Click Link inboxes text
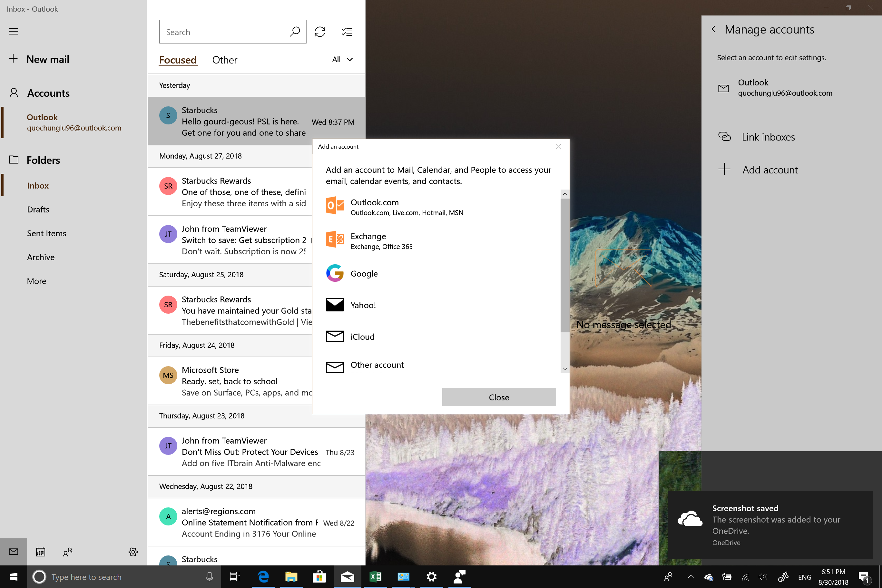Viewport: 882px width, 588px height. [x=768, y=137]
